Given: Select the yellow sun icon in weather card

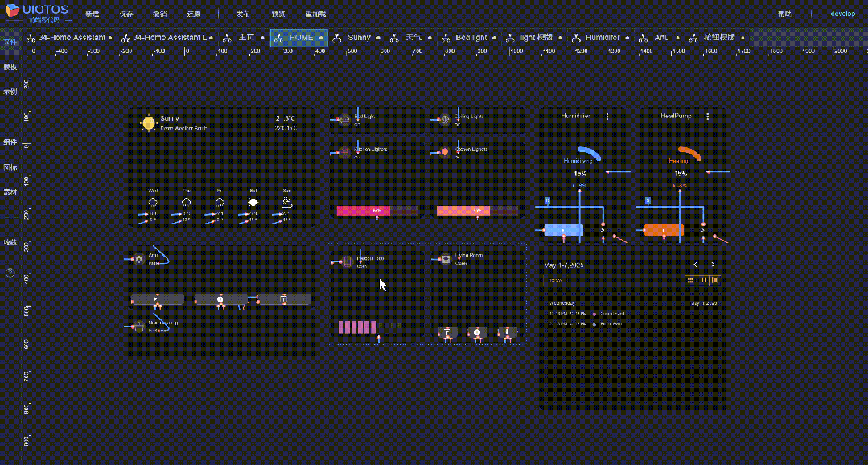Looking at the screenshot, I should [148, 123].
